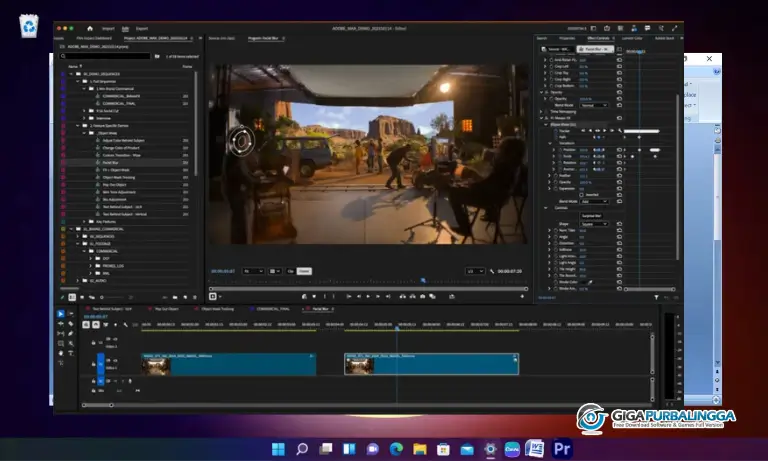Toggle lock on Video 2 track
Viewport: 768px width, 461px height.
click(94, 342)
